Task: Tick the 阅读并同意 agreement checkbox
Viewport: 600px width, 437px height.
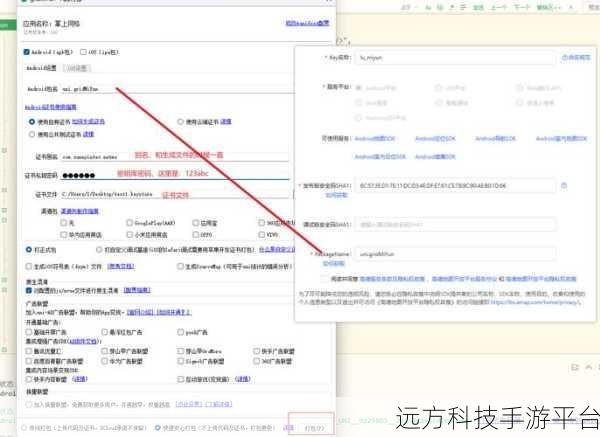Action: point(324,279)
